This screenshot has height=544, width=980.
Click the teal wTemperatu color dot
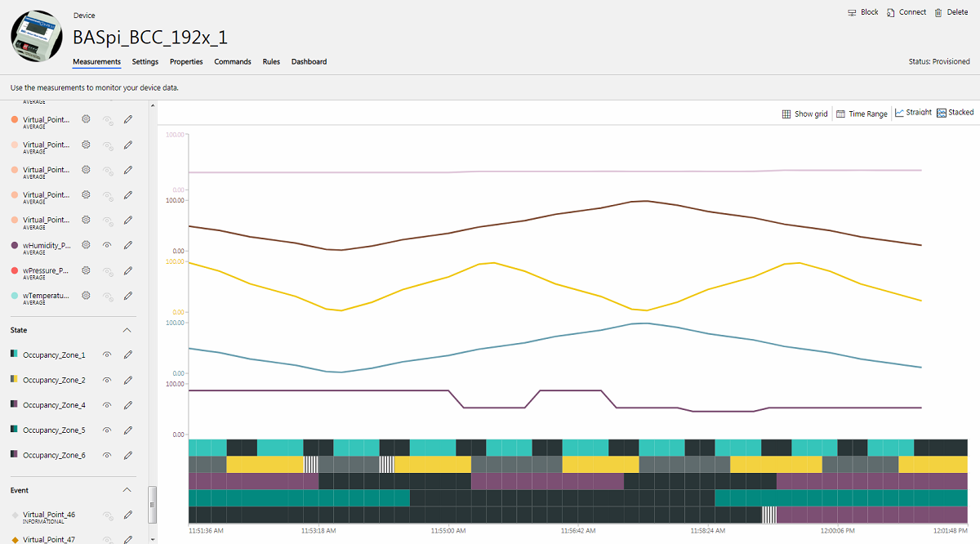click(x=15, y=295)
